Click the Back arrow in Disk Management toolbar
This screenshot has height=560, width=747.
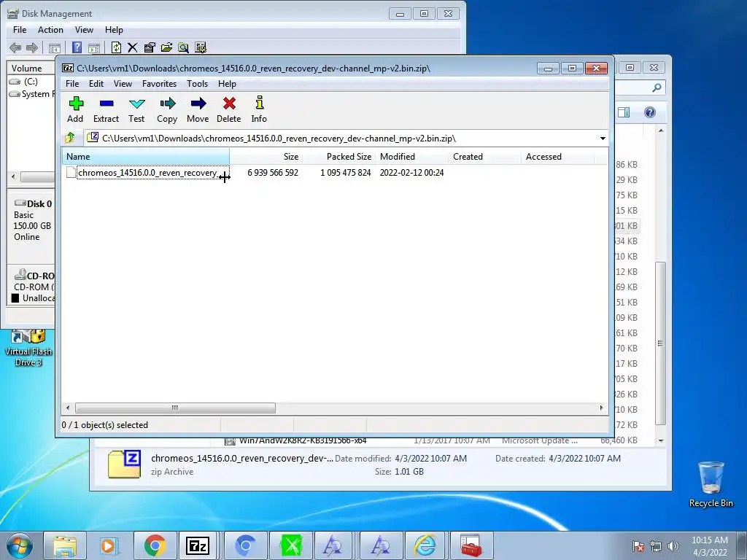pyautogui.click(x=15, y=47)
